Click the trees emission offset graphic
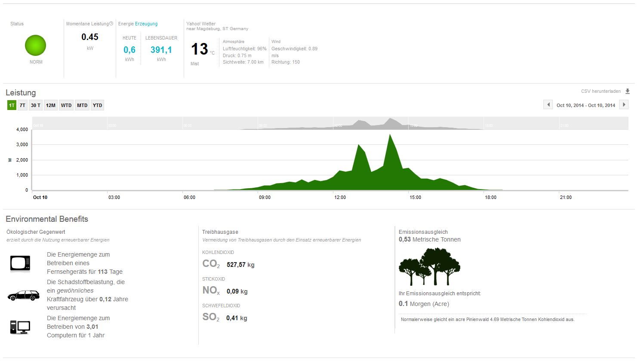644x361 pixels. (x=429, y=266)
